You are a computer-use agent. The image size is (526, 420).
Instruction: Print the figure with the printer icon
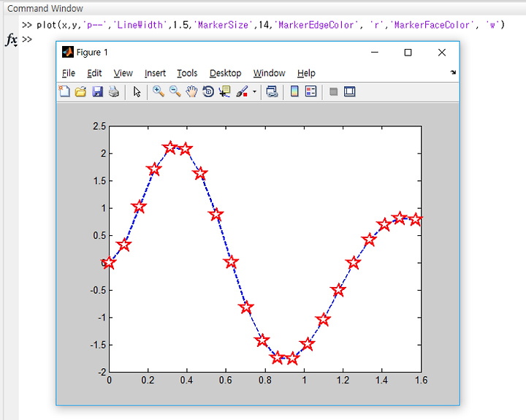(x=114, y=91)
